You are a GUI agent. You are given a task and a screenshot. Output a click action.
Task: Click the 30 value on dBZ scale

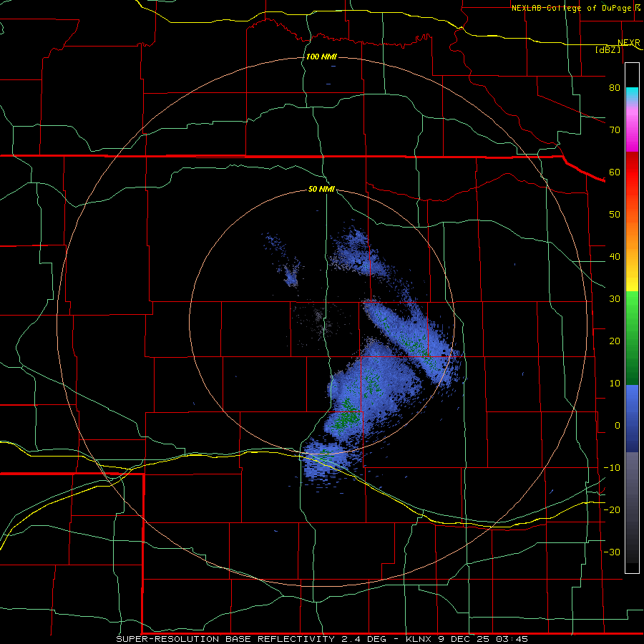pos(615,299)
